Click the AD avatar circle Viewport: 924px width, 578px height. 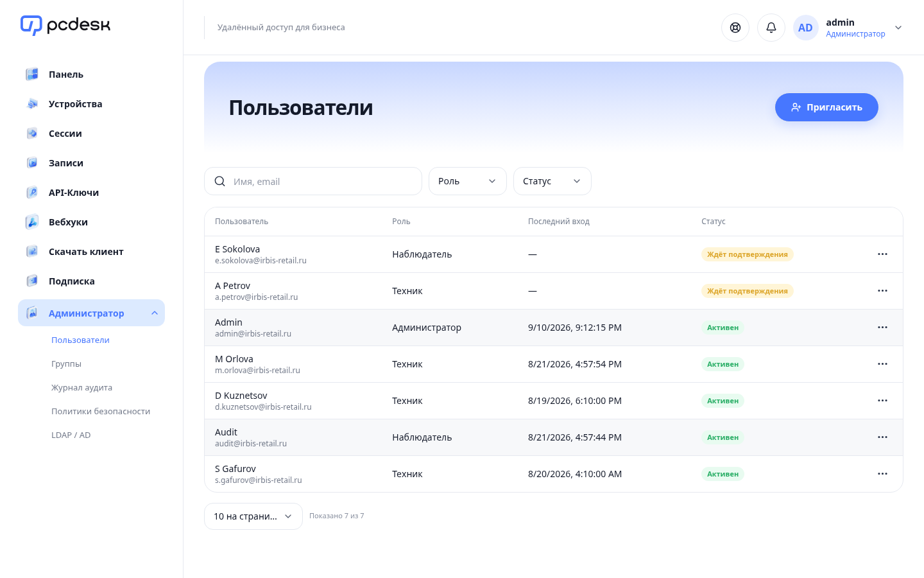[x=805, y=28]
